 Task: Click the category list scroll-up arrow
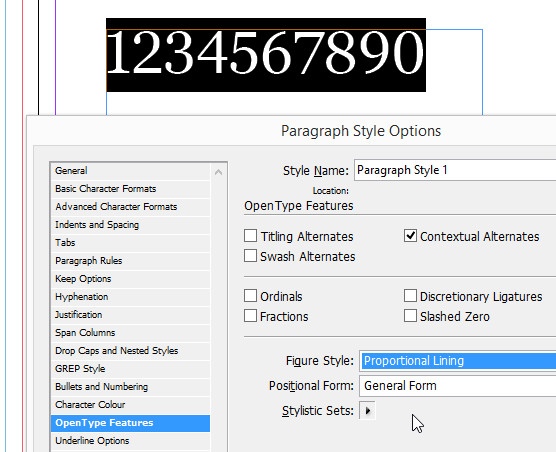tap(218, 172)
